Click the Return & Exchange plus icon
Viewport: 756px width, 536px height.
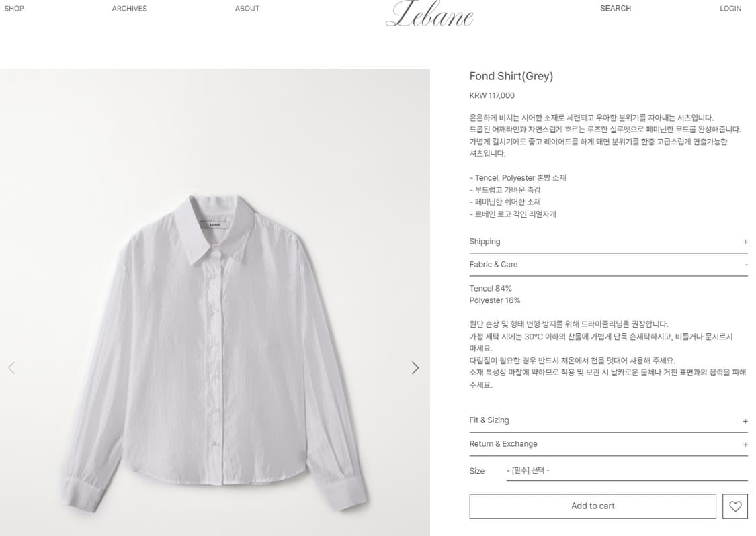click(745, 445)
